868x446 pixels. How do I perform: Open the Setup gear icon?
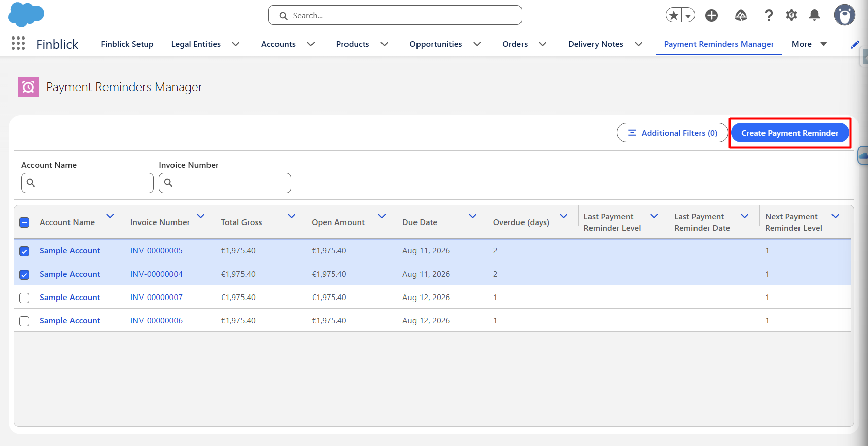tap(791, 15)
